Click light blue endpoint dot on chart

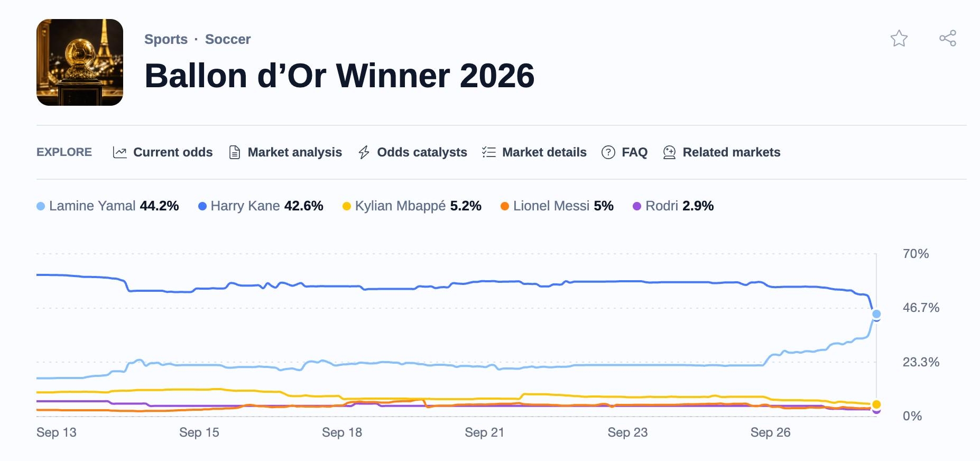coord(876,314)
